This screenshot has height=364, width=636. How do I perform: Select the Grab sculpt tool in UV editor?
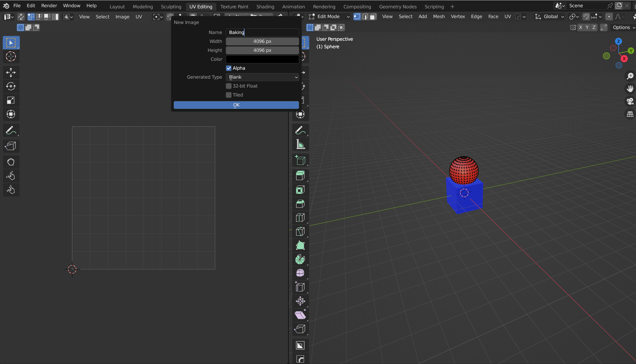11,162
